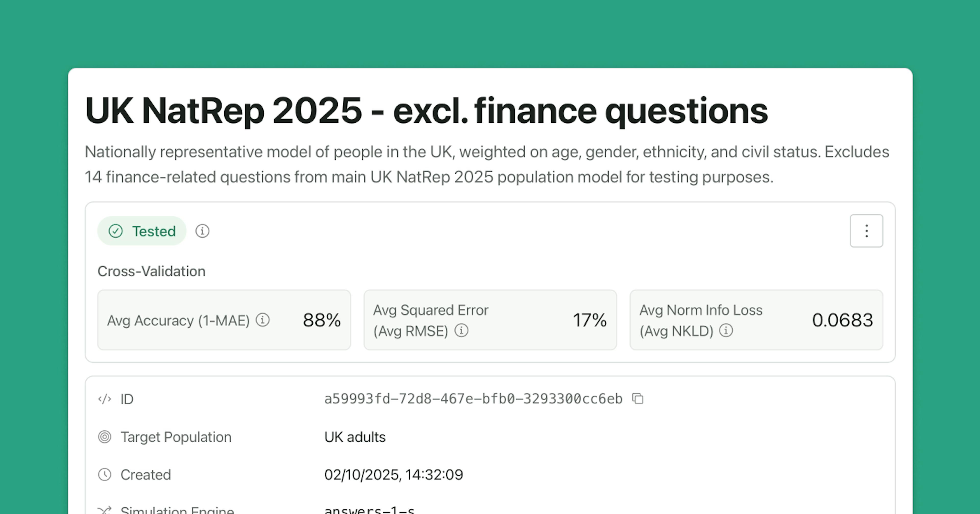
Task: Click the target icon beside Target Population
Action: click(x=105, y=437)
